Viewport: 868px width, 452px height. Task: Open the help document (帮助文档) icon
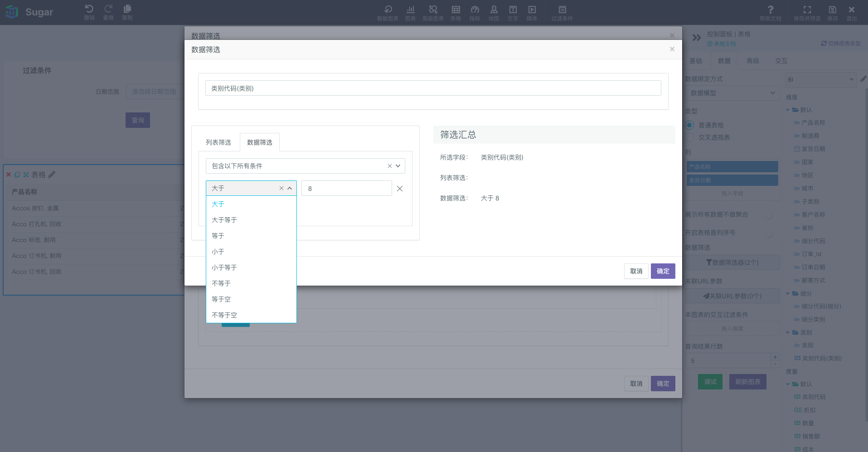[771, 13]
